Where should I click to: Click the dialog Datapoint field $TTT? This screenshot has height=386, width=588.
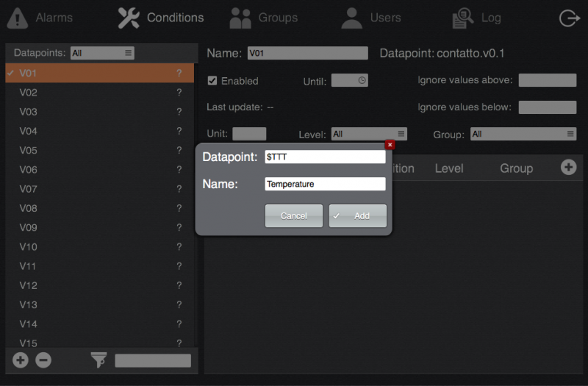325,157
